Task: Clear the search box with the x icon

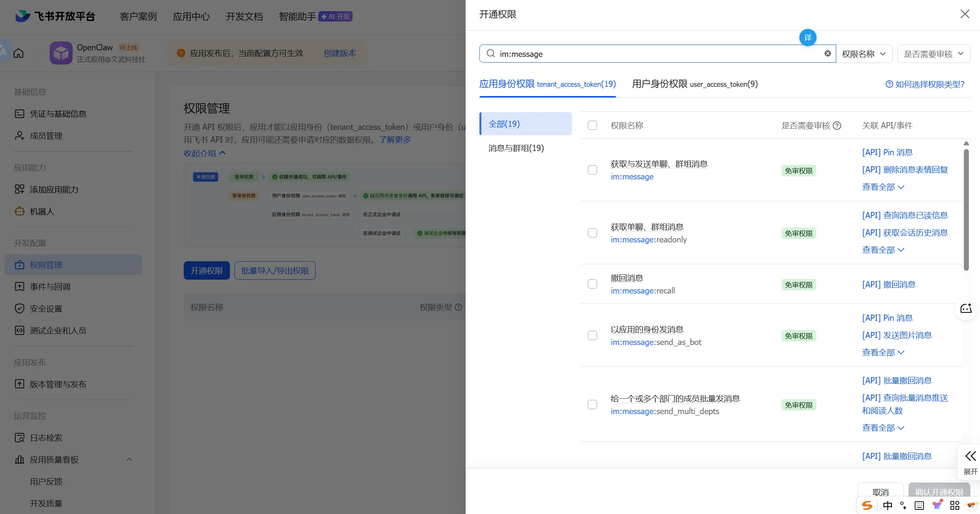Action: point(828,54)
